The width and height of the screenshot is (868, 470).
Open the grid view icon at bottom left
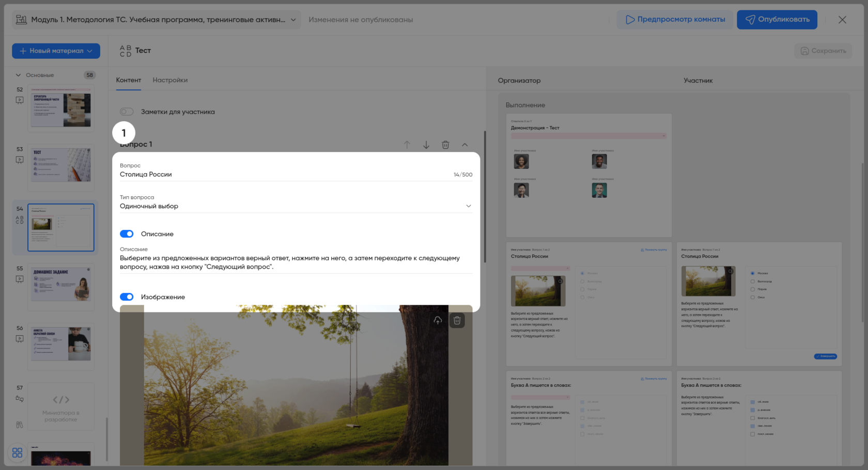tap(17, 453)
